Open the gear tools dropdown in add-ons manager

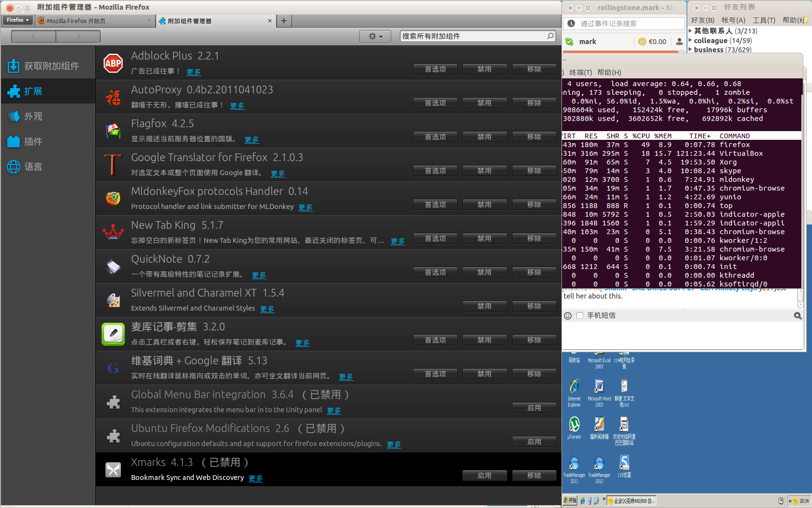pyautogui.click(x=375, y=36)
